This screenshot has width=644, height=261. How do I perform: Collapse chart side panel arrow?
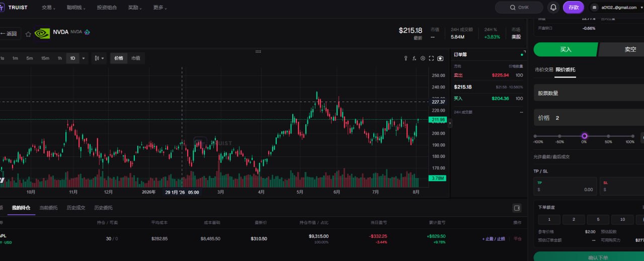pos(450,123)
